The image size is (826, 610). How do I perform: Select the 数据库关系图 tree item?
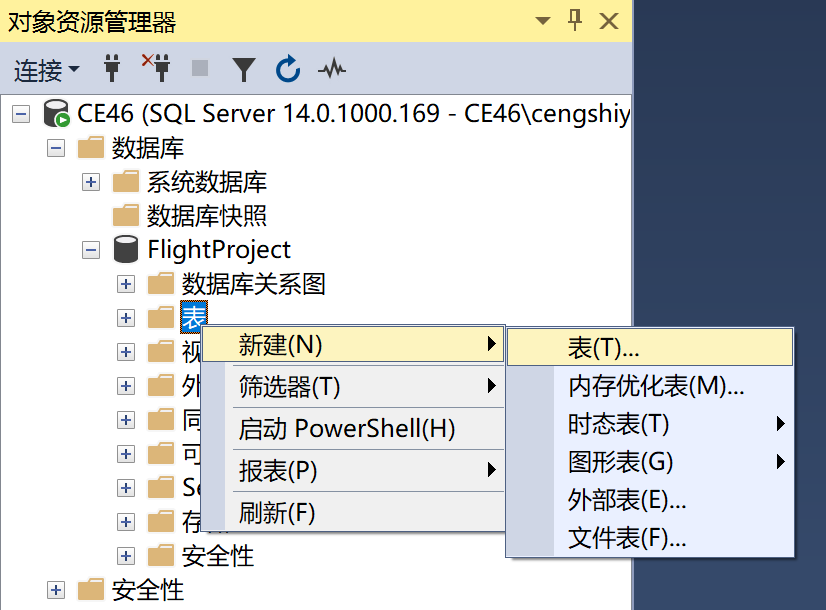[253, 284]
